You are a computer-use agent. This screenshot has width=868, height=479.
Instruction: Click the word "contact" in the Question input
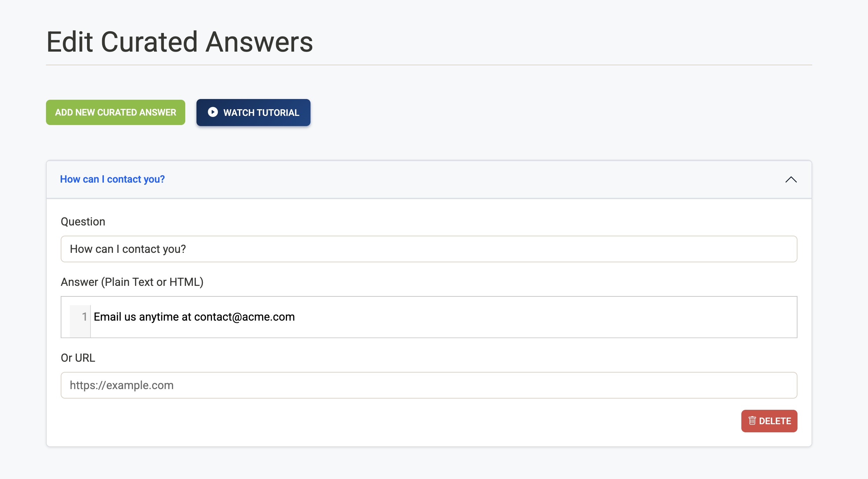(141, 249)
